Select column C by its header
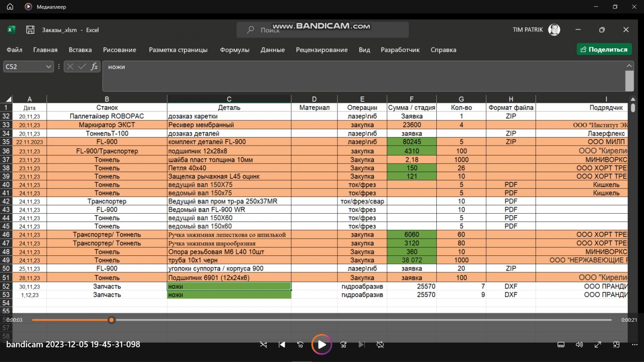Image resolution: width=644 pixels, height=362 pixels. [229, 99]
